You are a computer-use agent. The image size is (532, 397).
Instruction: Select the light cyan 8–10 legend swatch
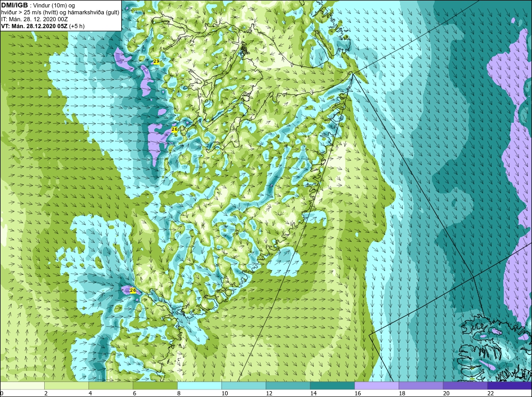point(199,385)
